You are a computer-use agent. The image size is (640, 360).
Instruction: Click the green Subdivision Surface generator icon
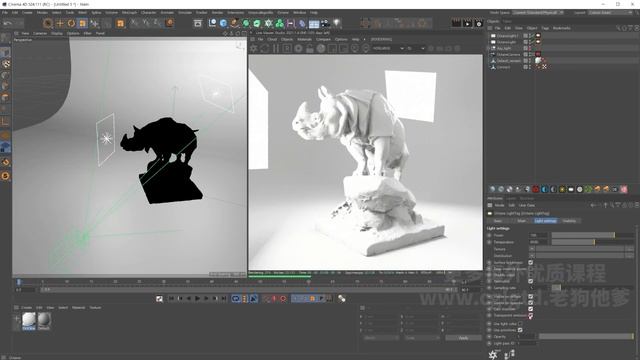pyautogui.click(x=246, y=23)
